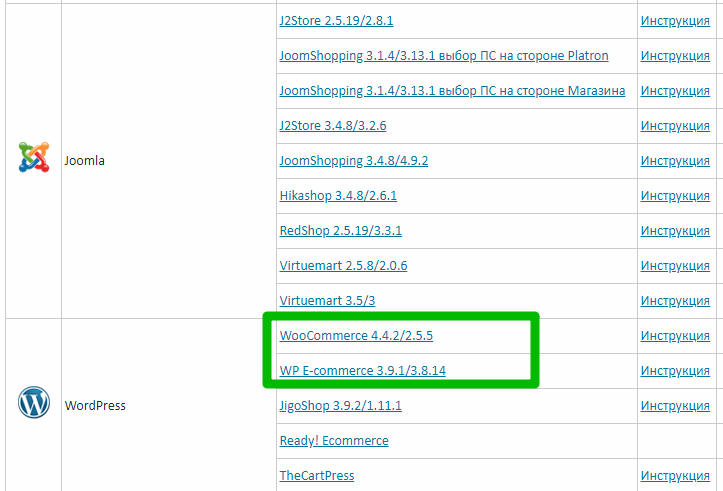Select the WordPress text label
This screenshot has width=723, height=491.
click(x=95, y=405)
